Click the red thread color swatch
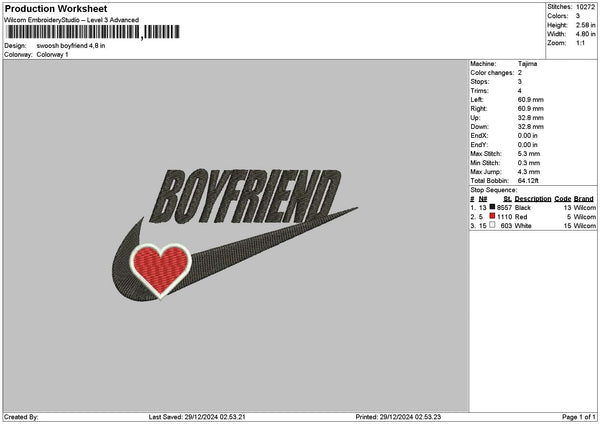Viewport: 600px width, 424px height. (x=492, y=216)
